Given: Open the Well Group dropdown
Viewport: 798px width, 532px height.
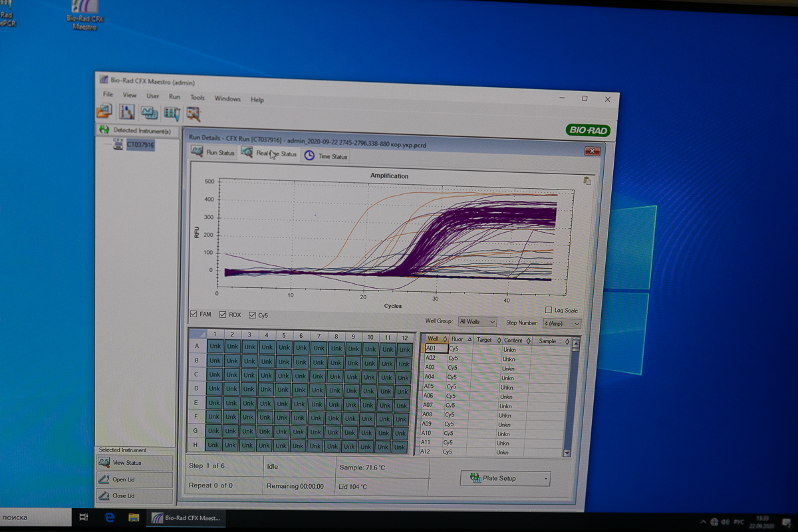Looking at the screenshot, I should [477, 322].
